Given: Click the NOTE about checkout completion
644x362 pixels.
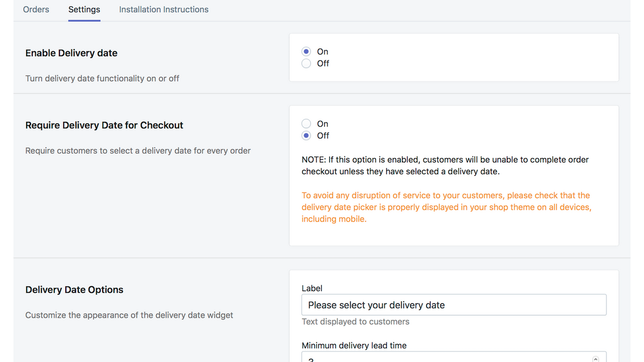Looking at the screenshot, I should tap(445, 165).
